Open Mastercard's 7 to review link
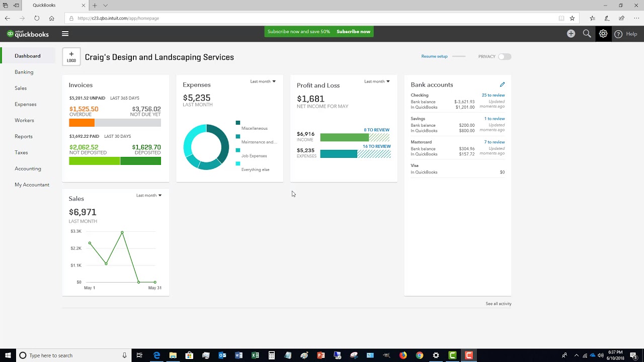Screen dimensions: 644x362 click(x=495, y=142)
